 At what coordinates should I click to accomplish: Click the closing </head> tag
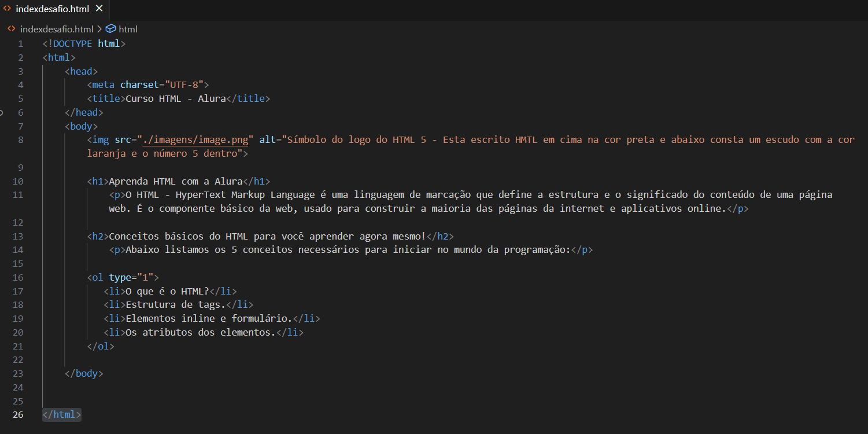pos(84,113)
